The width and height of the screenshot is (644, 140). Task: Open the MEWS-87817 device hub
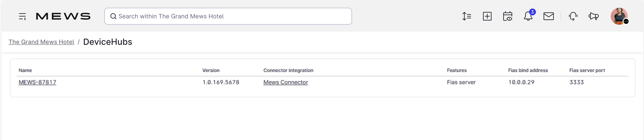click(x=38, y=82)
